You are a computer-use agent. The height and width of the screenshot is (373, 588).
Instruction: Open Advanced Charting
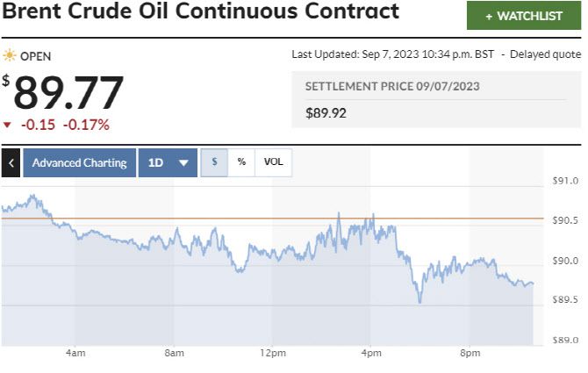pos(79,162)
